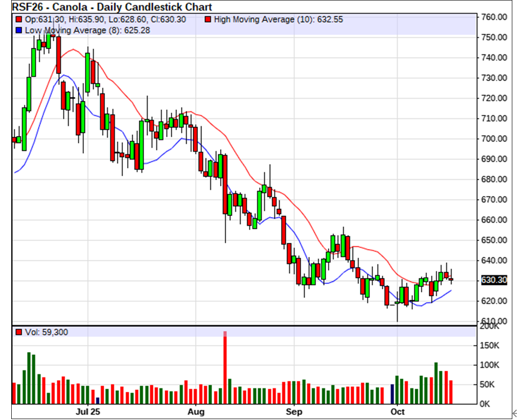Click the red High Moving Average legend swatch
517x420 pixels.
click(x=208, y=20)
